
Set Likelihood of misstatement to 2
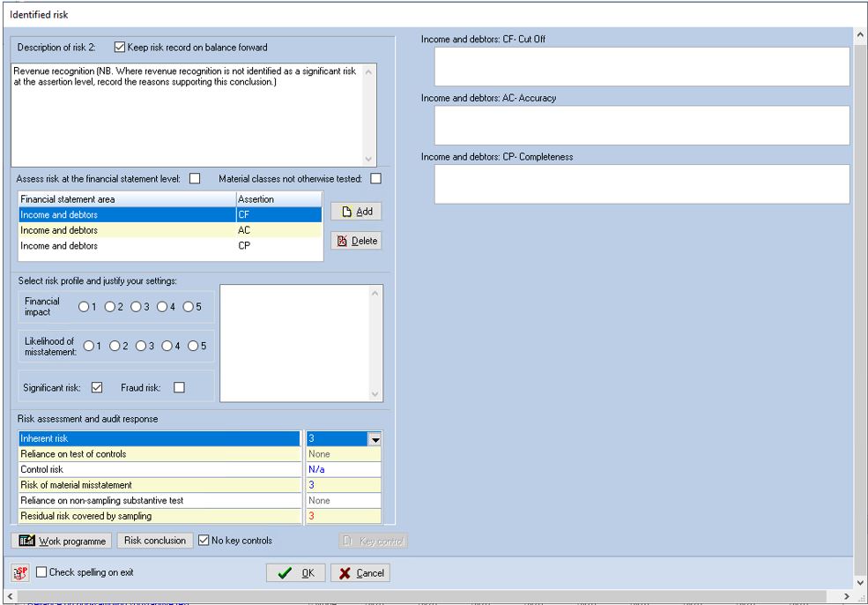pyautogui.click(x=115, y=346)
